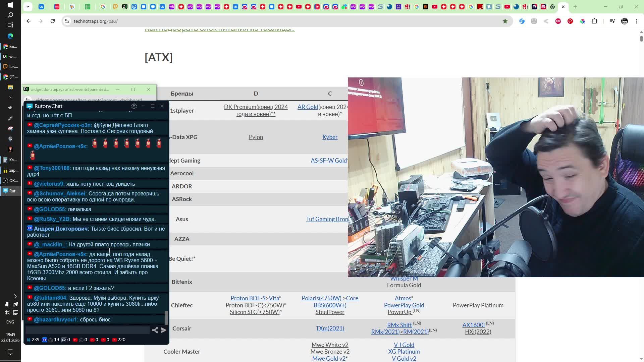Click the microphone tray icon
The image size is (644, 362).
coord(7,304)
